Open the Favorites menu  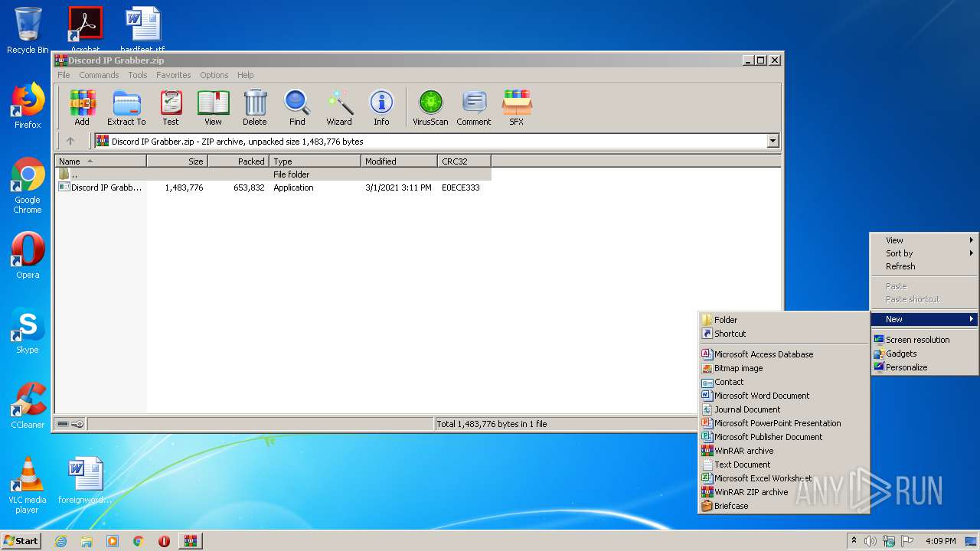174,75
